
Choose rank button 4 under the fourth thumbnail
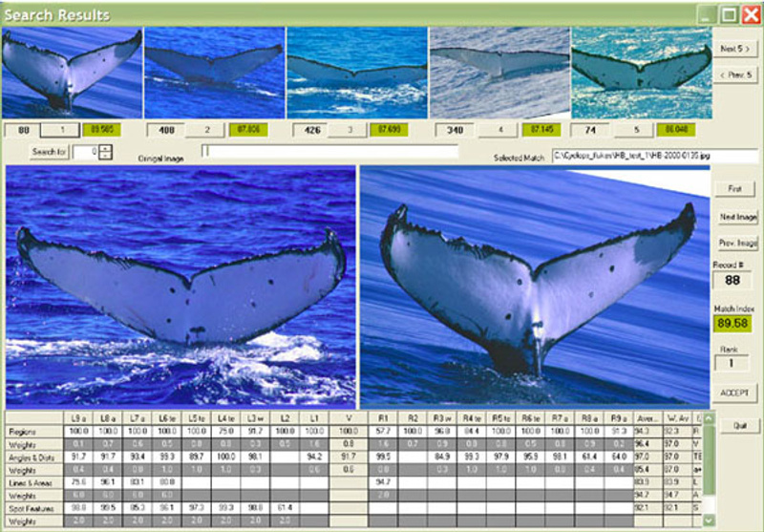(x=499, y=130)
